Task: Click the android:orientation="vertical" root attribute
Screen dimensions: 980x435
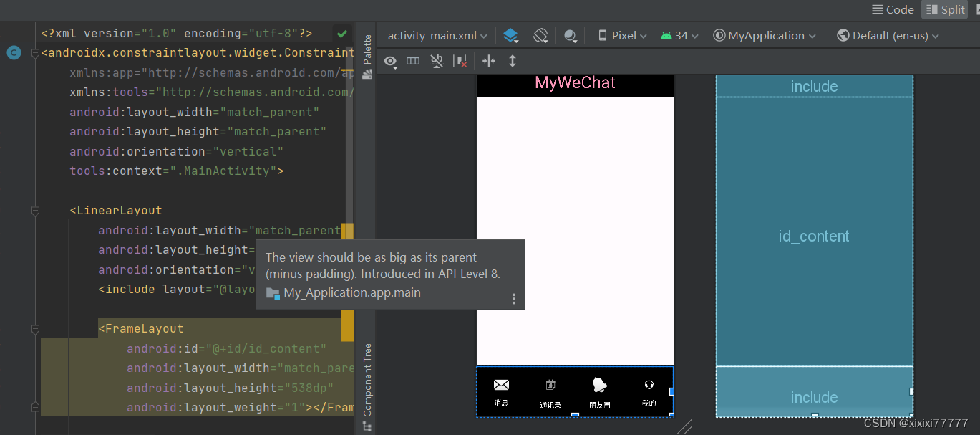Action: [x=176, y=151]
